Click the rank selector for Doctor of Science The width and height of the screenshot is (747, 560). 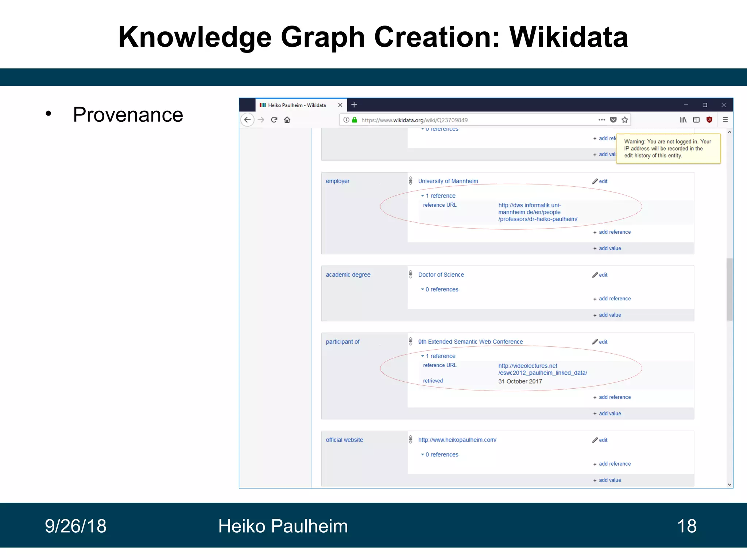coord(411,275)
